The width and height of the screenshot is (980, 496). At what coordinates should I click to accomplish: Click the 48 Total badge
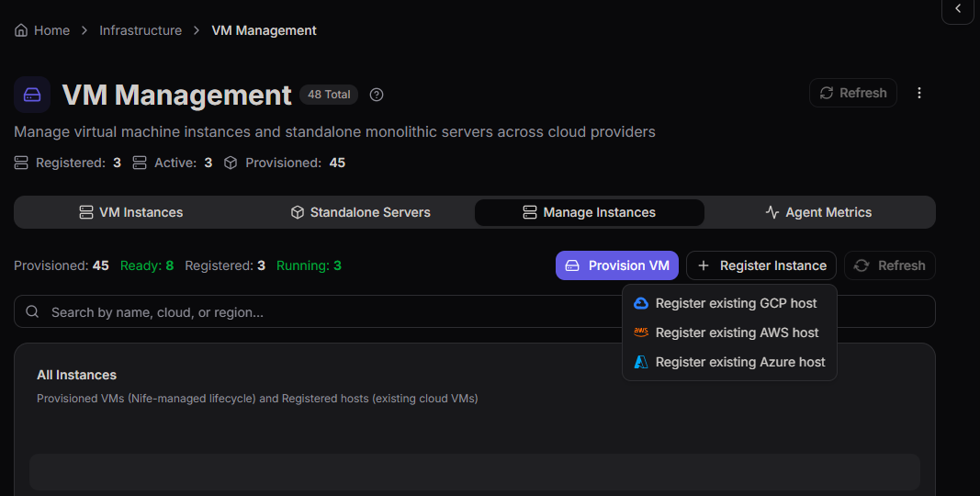point(329,95)
